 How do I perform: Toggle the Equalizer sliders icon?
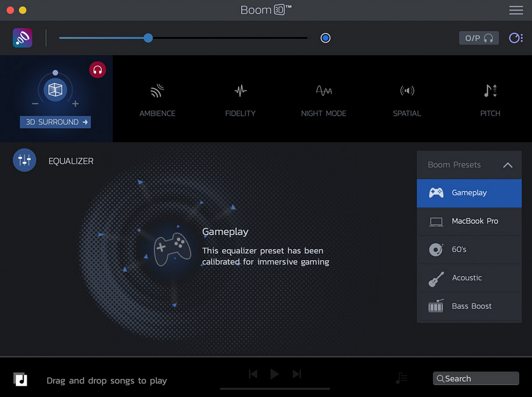click(25, 160)
